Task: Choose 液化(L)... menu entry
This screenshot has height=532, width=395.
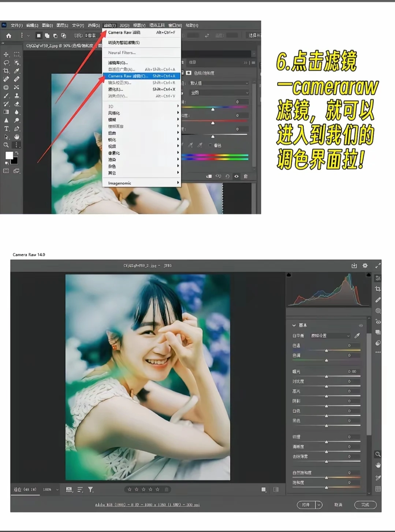Action: tap(142, 89)
